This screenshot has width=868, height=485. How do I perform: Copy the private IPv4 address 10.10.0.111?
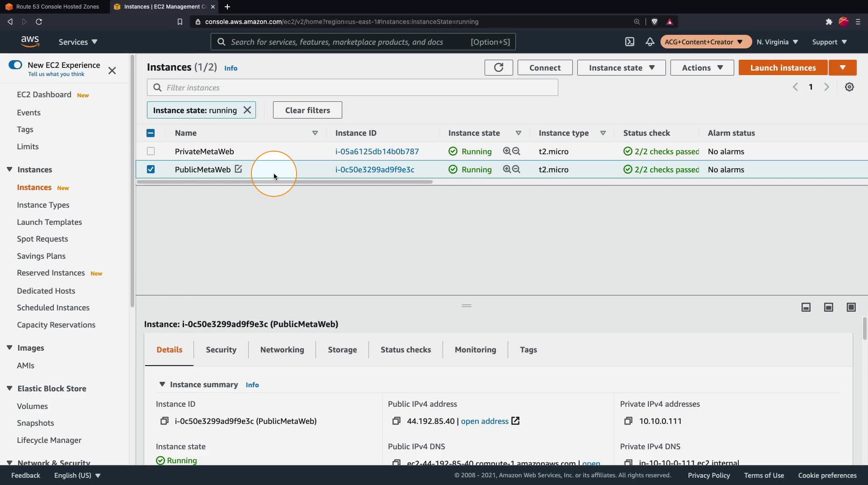coord(628,421)
